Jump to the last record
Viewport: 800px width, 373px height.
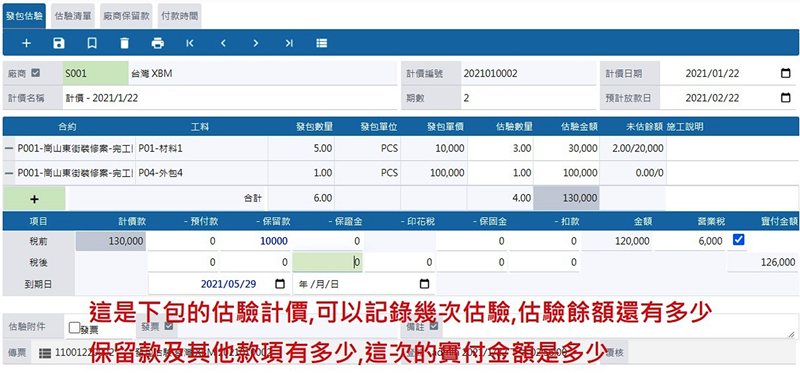coord(289,43)
